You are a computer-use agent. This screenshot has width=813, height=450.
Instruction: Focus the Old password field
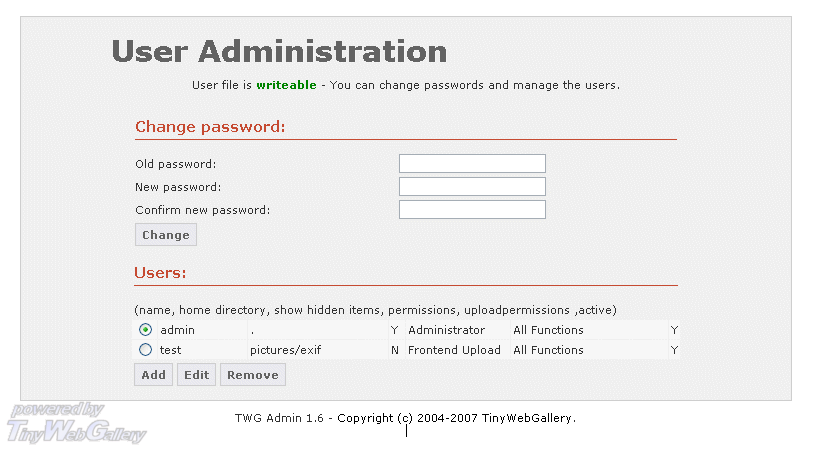[472, 163]
